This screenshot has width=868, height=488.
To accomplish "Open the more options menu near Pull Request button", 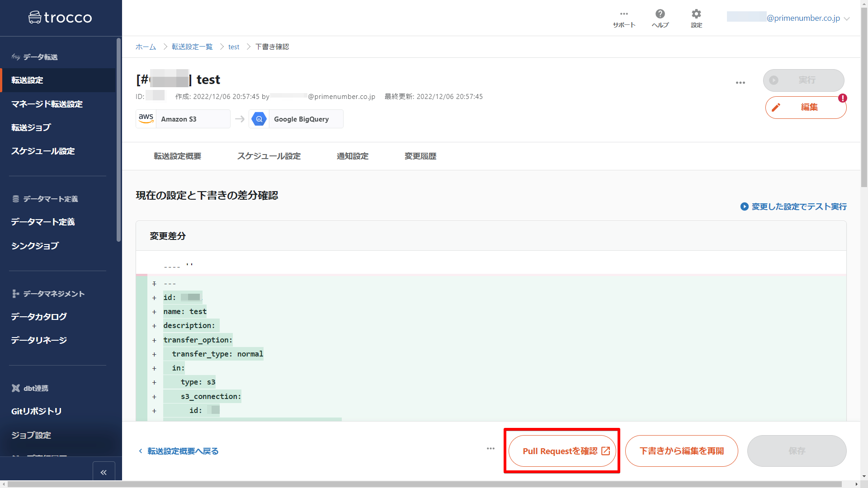I will click(491, 449).
